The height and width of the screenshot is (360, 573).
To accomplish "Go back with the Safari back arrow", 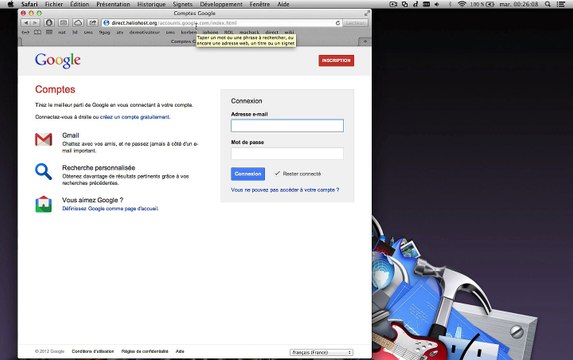I will (26, 23).
